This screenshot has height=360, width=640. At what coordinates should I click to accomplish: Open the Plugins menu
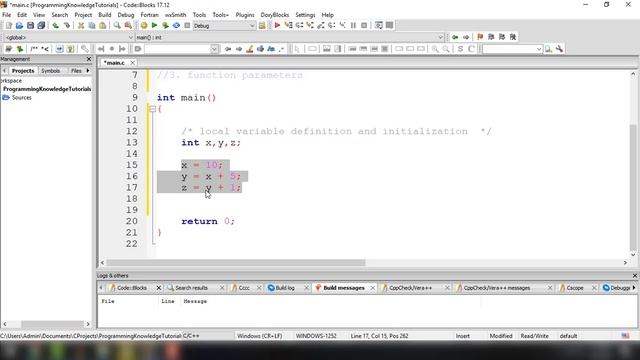pos(245,15)
